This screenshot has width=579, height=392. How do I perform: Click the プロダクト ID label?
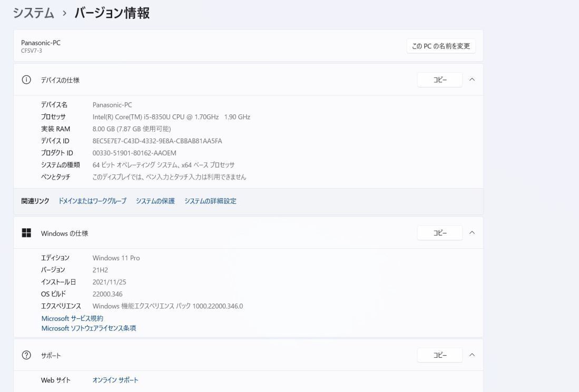(x=57, y=153)
